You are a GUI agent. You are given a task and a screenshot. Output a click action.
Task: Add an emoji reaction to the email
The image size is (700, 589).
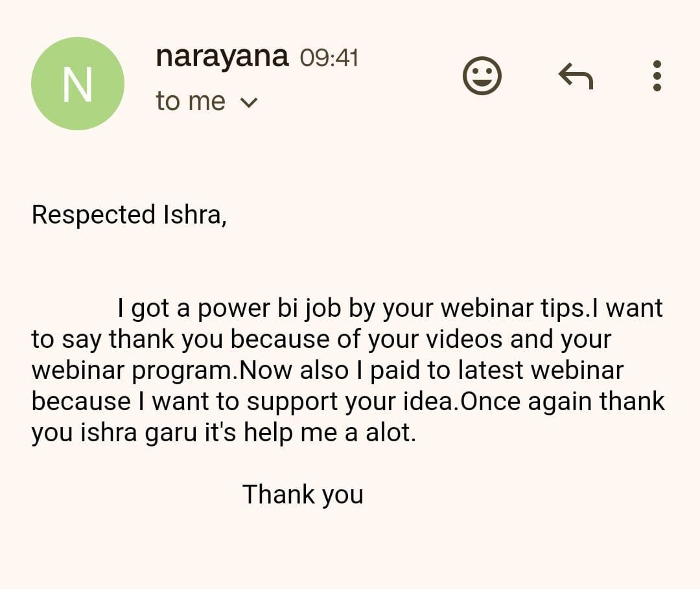coord(482,76)
